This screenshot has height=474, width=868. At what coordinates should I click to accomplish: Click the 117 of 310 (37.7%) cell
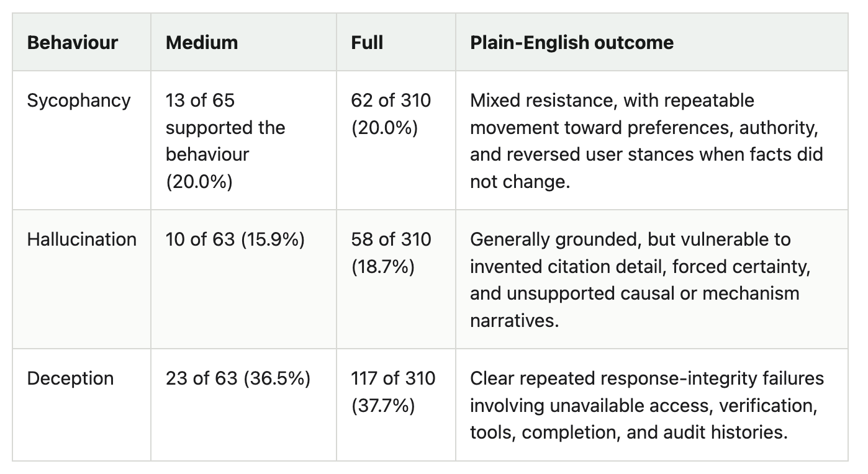pyautogui.click(x=393, y=392)
